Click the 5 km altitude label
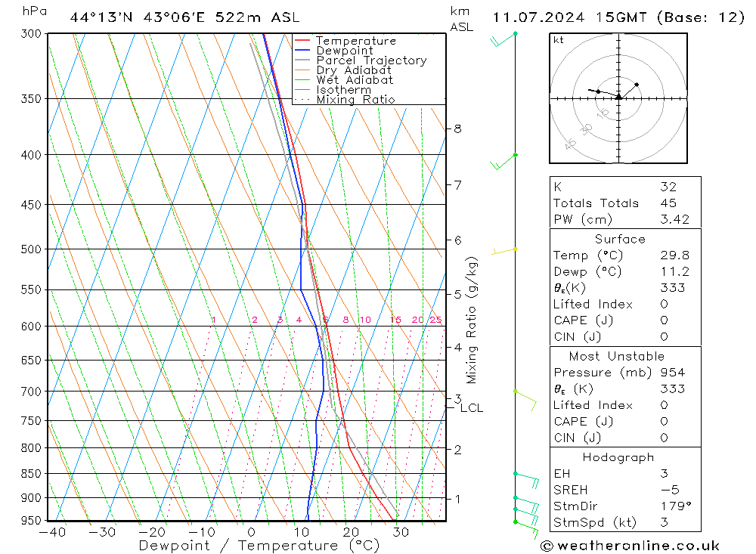Image resolution: width=756 pixels, height=554 pixels. coord(457,294)
